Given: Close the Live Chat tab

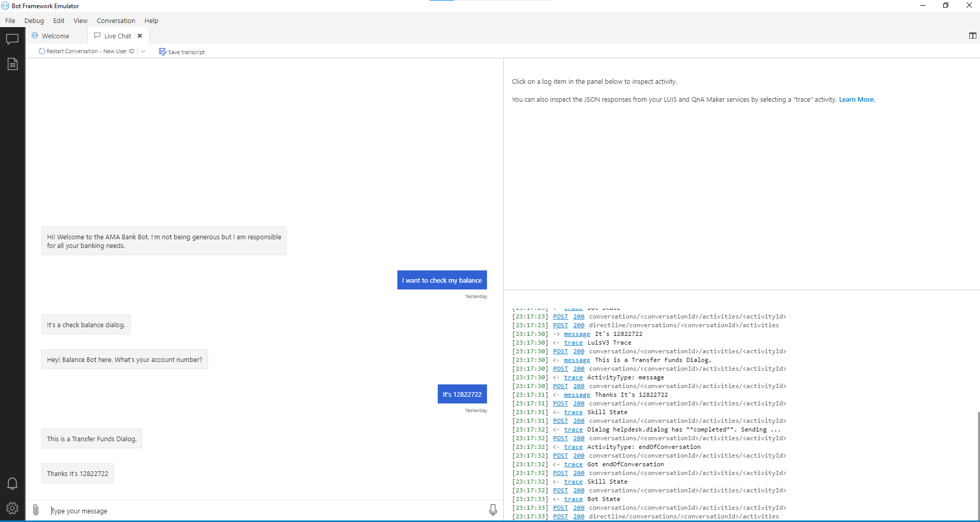Looking at the screenshot, I should tap(140, 36).
